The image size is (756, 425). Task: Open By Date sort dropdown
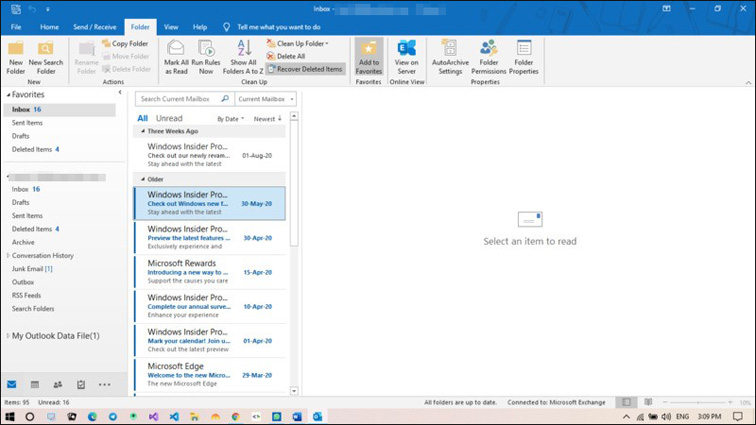(x=230, y=119)
